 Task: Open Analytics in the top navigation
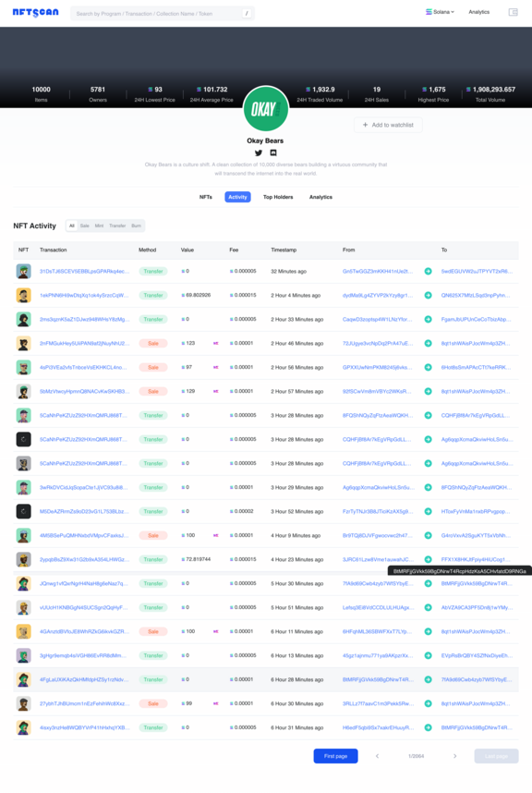[479, 12]
